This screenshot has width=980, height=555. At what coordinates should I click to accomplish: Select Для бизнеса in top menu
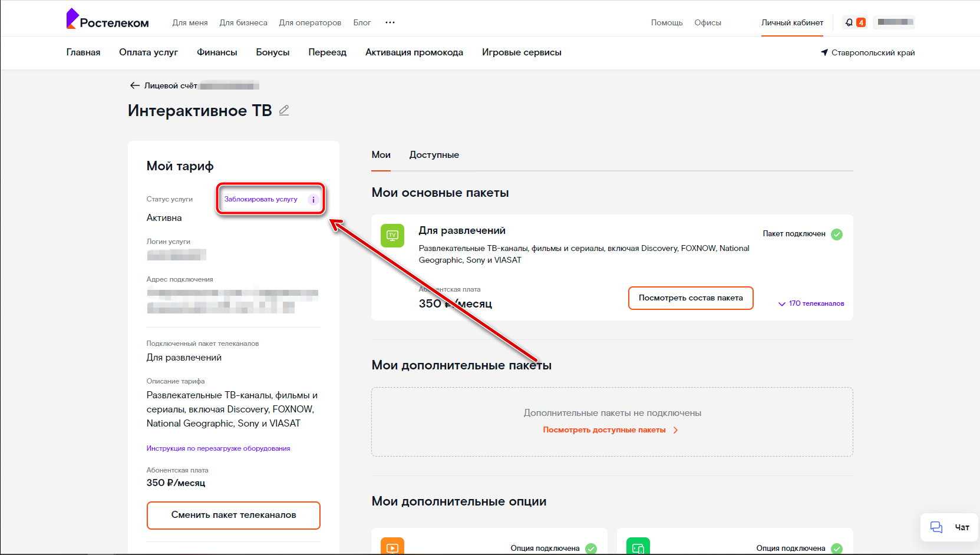(x=243, y=22)
